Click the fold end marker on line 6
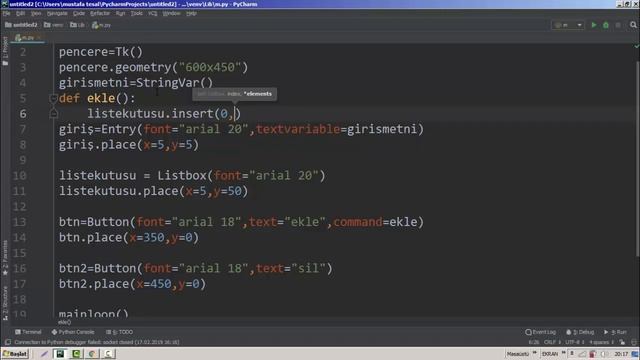 [53, 114]
